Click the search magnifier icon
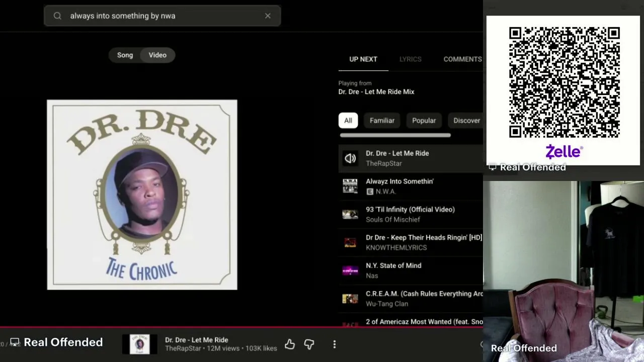This screenshot has height=362, width=644. coord(57,16)
